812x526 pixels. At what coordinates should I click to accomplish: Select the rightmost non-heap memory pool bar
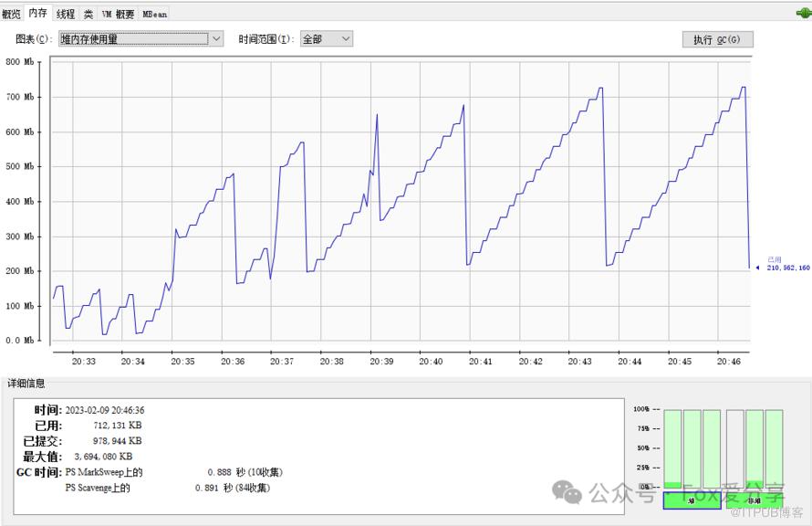[774, 448]
